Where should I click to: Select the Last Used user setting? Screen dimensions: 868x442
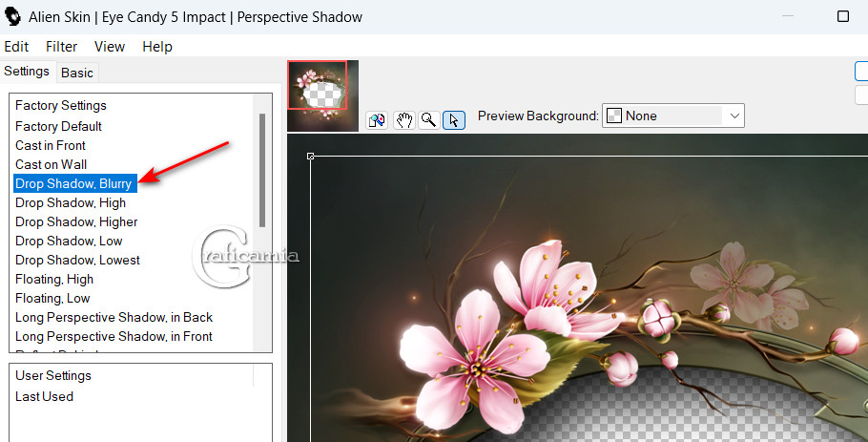44,396
